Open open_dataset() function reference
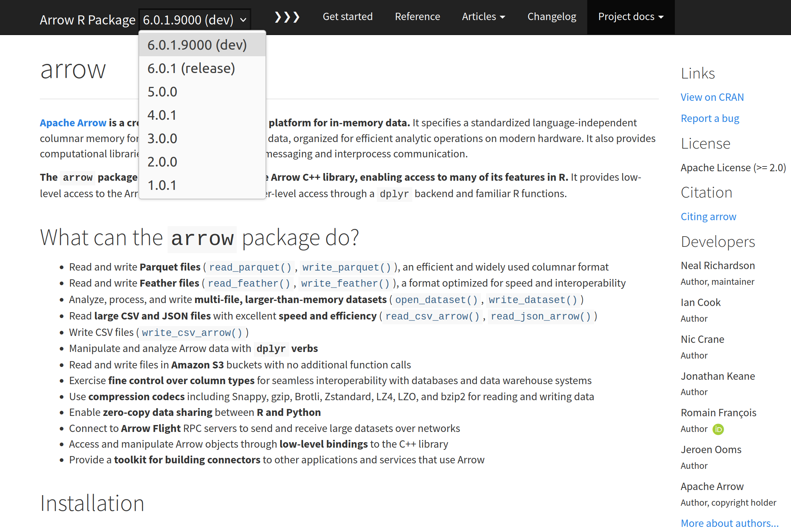 pos(436,300)
